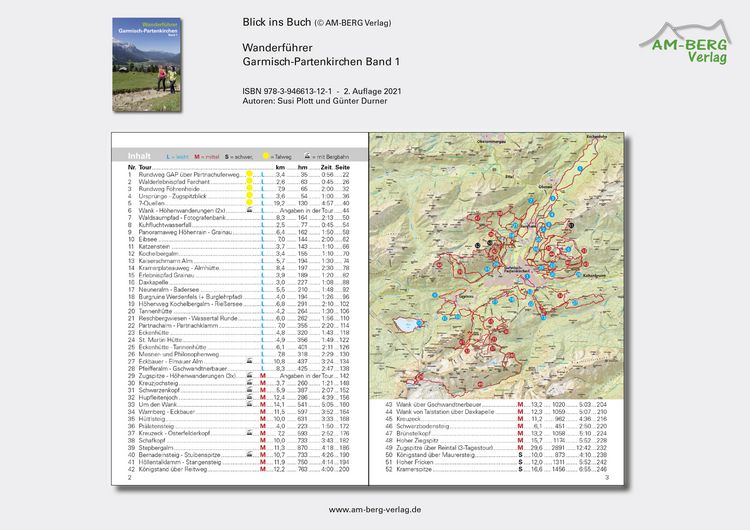Select tour row 'Eibsee'

pos(239,239)
